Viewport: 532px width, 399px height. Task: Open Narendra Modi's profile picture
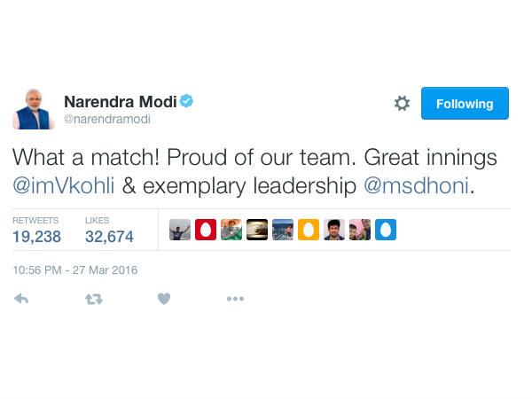click(x=34, y=109)
